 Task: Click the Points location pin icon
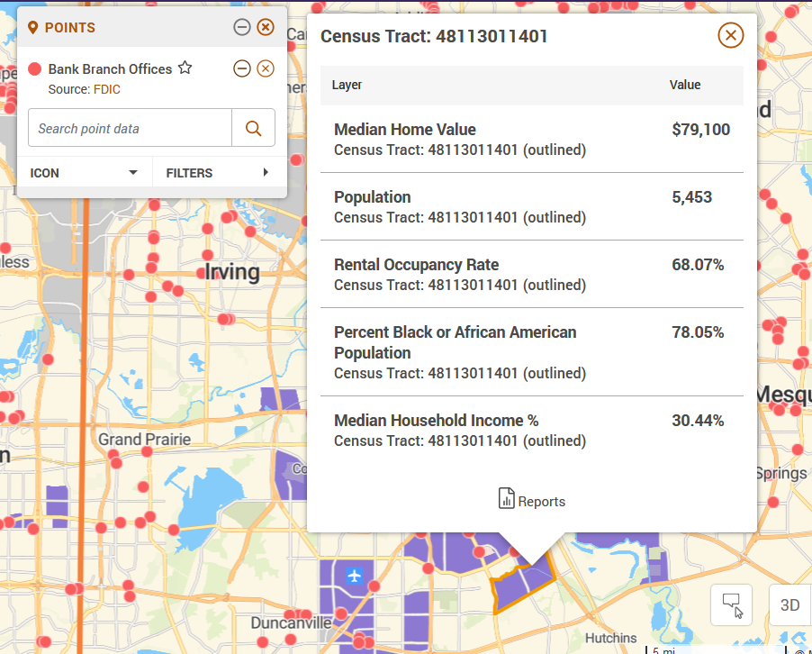click(x=32, y=27)
